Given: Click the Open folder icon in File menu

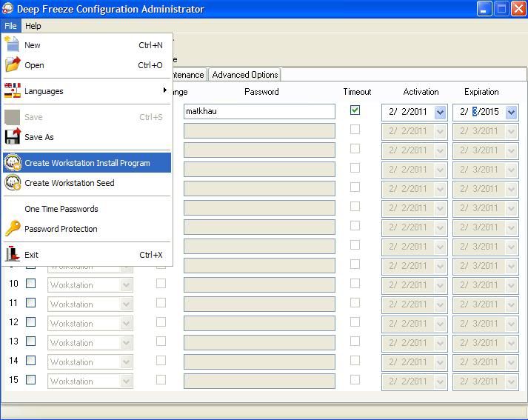Looking at the screenshot, I should tap(13, 64).
